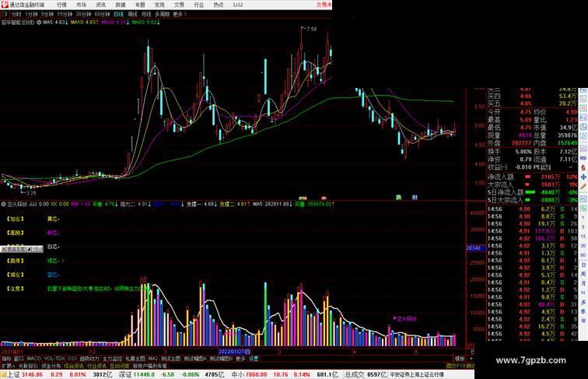Click the 窗口 button in bottom tab row

[19, 359]
